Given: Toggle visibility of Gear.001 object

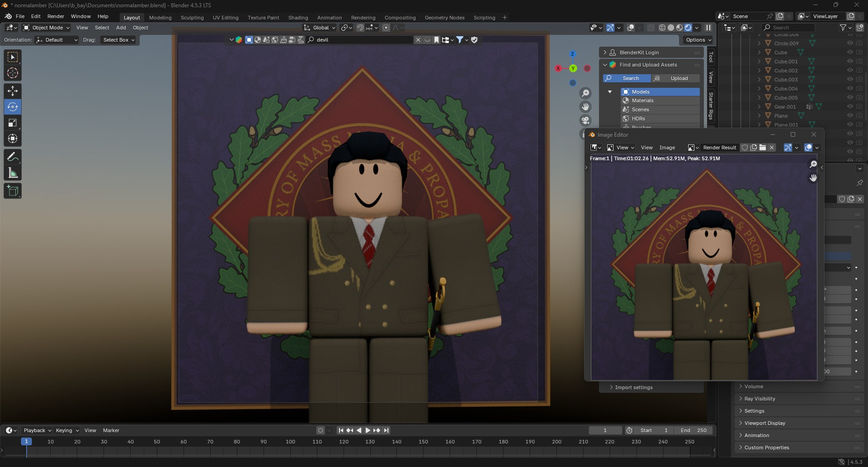Looking at the screenshot, I should (x=850, y=106).
